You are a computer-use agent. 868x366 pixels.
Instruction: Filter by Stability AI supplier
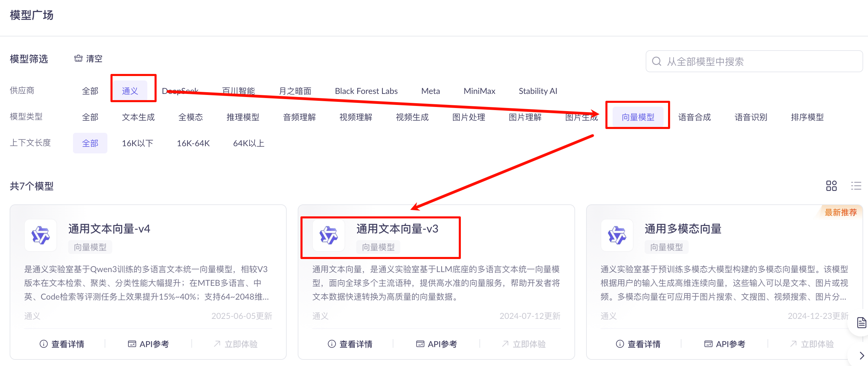[x=538, y=91]
